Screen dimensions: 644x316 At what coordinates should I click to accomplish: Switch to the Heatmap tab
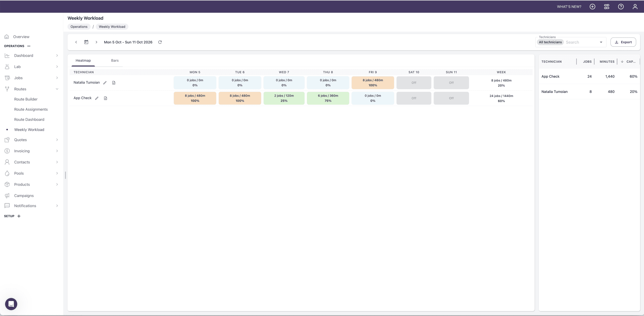pyautogui.click(x=83, y=60)
